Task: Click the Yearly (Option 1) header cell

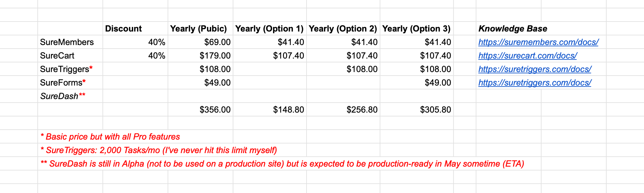Action: (269, 29)
